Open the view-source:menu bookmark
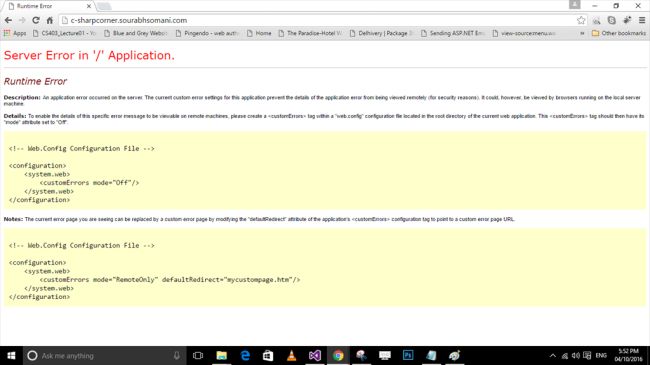The height and width of the screenshot is (365, 650). [x=524, y=33]
